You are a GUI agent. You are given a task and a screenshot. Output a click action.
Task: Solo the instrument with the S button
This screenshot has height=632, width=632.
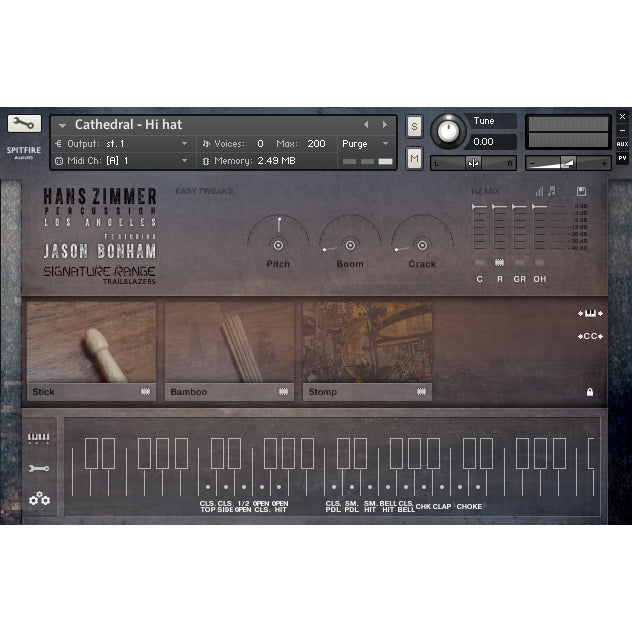pos(414,127)
